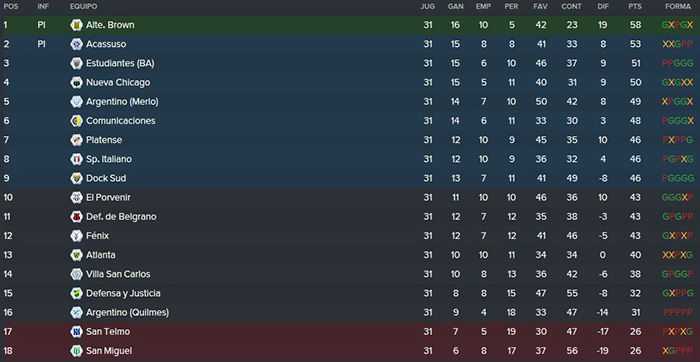Open the Sp. Italiano badge icon

76,159
